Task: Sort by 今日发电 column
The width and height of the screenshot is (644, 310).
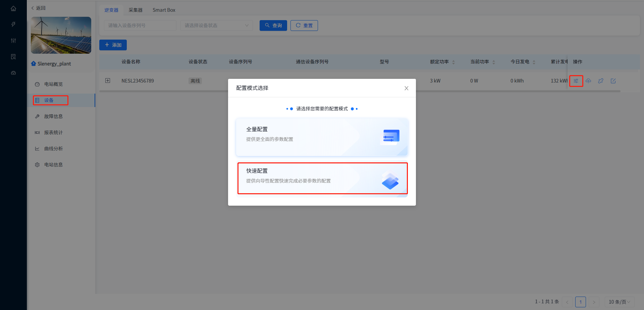Action: point(534,62)
